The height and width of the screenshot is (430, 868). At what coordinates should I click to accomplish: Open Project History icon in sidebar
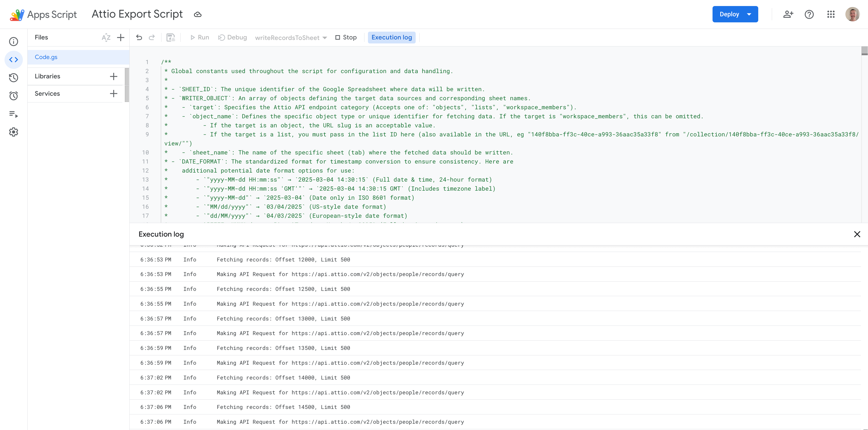[14, 78]
